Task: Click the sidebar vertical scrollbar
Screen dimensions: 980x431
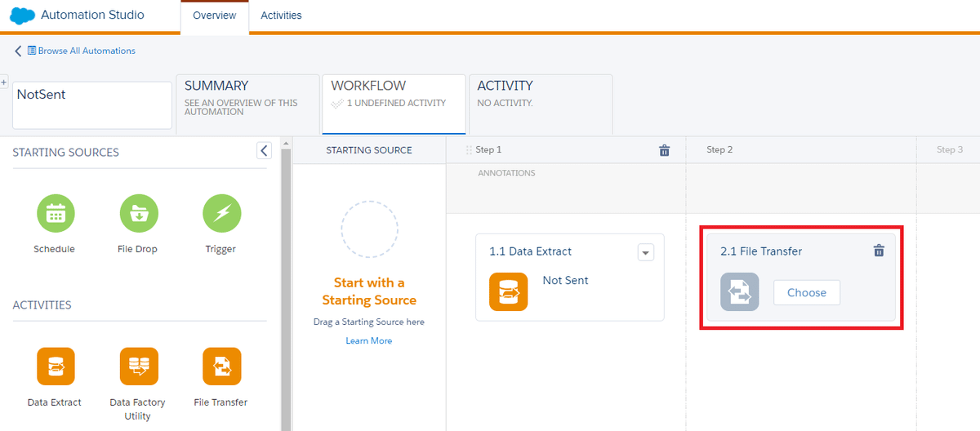Action: (x=286, y=286)
